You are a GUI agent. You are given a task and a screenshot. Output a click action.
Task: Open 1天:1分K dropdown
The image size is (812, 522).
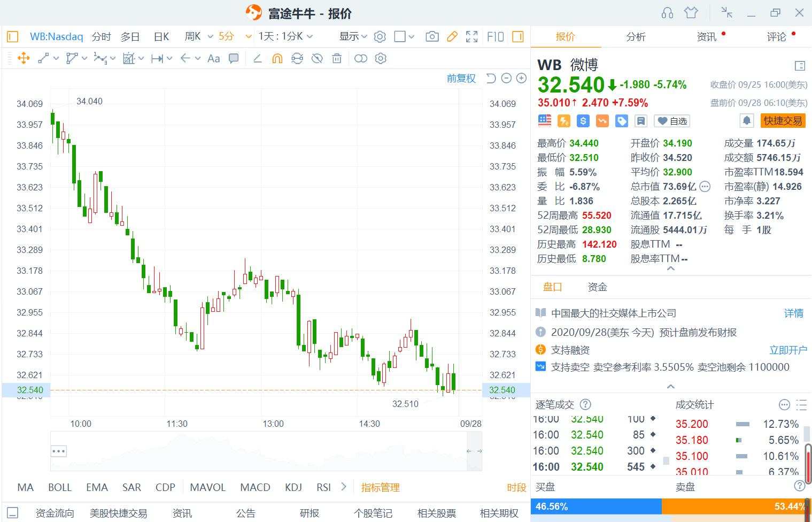285,36
